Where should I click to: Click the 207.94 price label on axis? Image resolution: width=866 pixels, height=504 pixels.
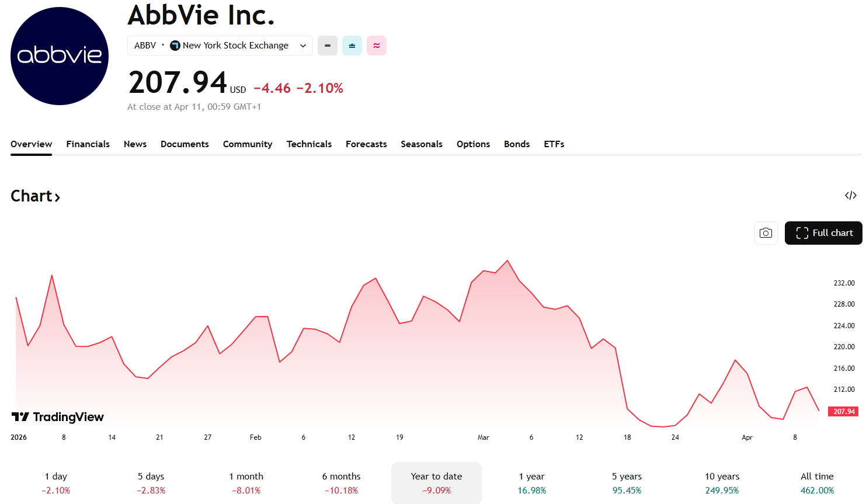pos(844,412)
